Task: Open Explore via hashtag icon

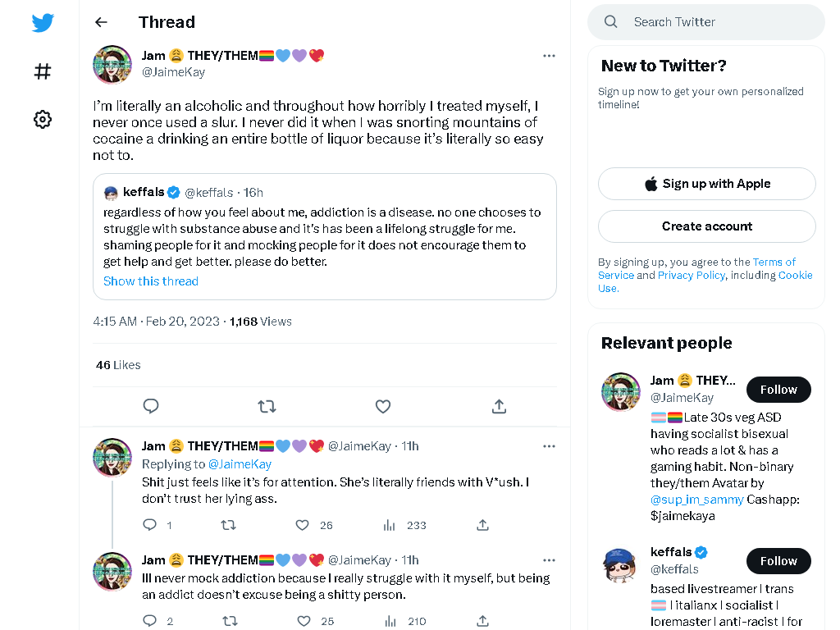Action: click(43, 71)
